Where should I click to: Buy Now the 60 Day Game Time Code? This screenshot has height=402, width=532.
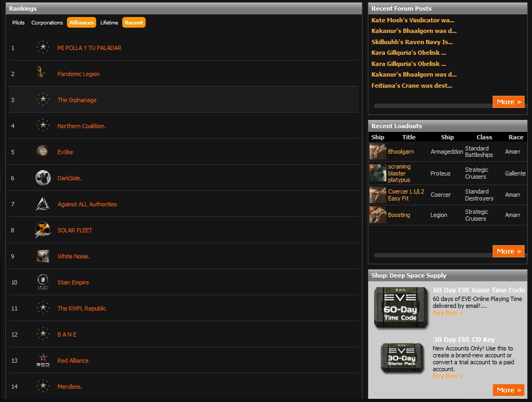(x=448, y=313)
